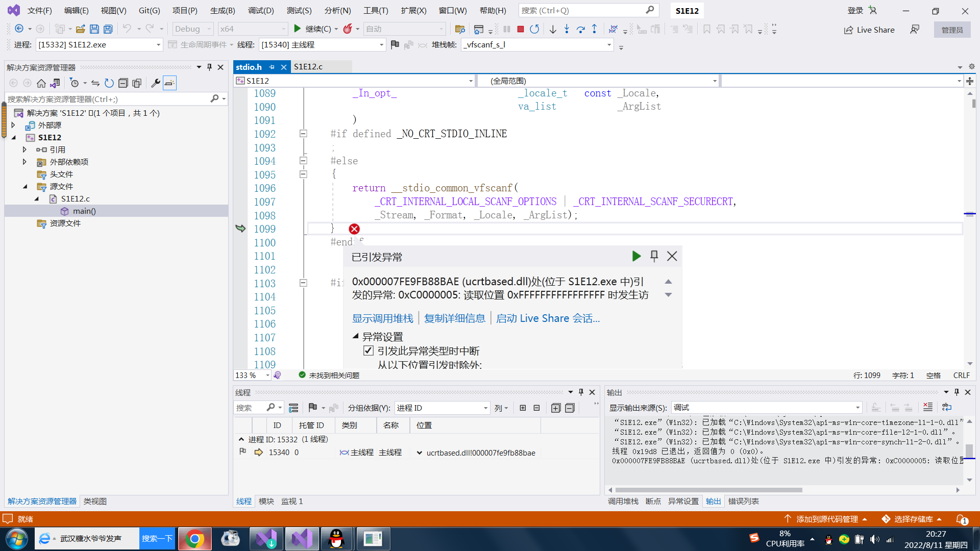The image size is (980, 551).
Task: Toggle auto-hide pin on Solution Explorer
Action: click(209, 67)
